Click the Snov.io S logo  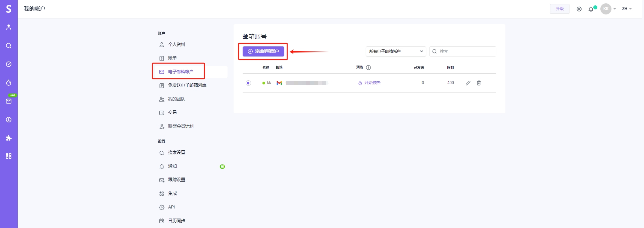point(9,9)
